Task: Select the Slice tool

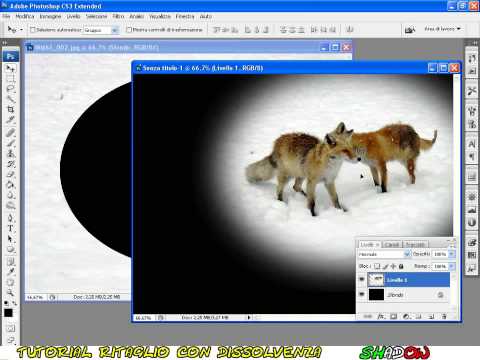Action: click(x=11, y=119)
